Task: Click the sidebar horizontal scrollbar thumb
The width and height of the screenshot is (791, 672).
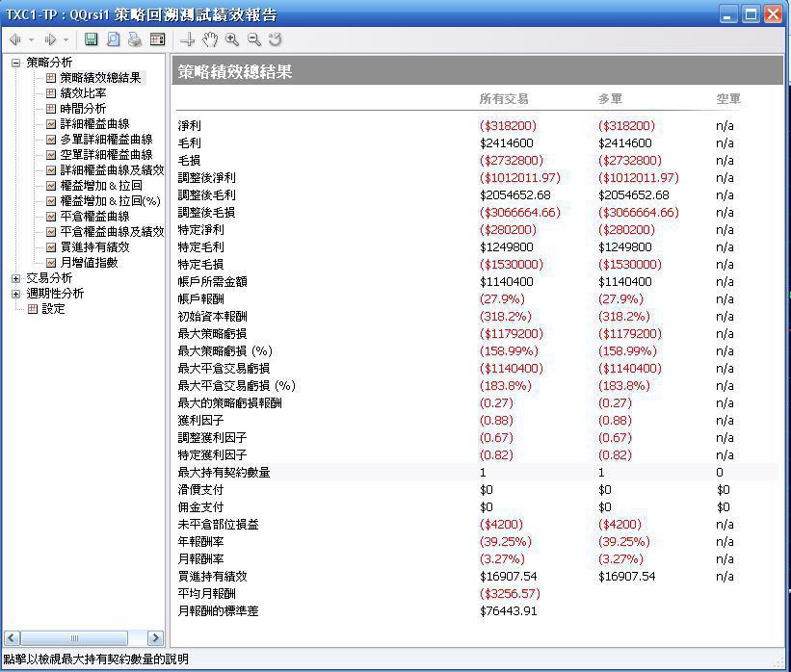Action: coord(74,637)
